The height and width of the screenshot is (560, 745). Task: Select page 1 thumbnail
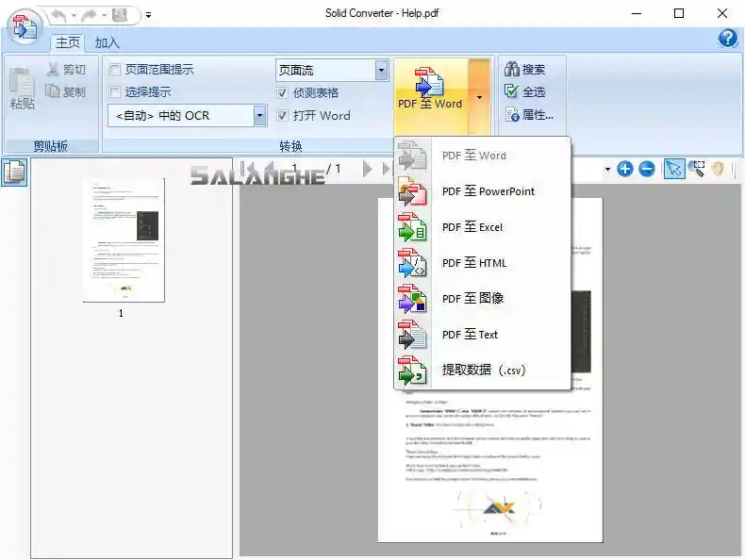tap(124, 240)
